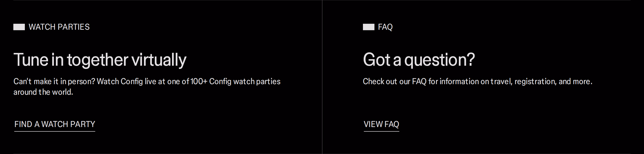
Task: Click the words Watch Config live
Action: [x=126, y=82]
